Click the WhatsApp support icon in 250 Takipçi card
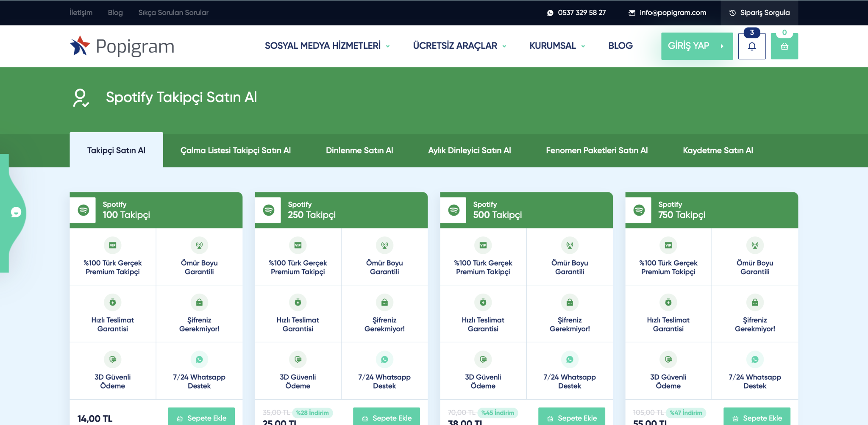868x425 pixels. (x=384, y=359)
